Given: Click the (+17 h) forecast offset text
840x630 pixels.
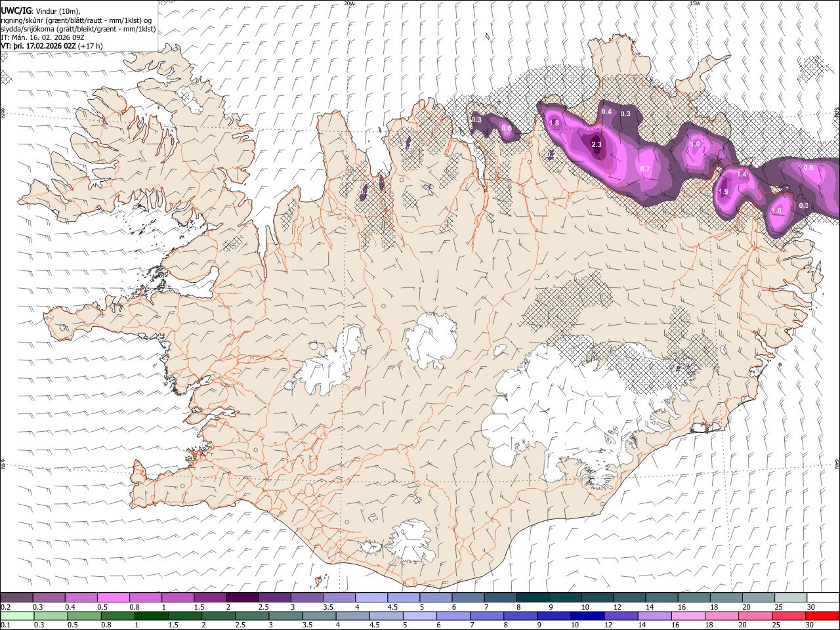Looking at the screenshot, I should pyautogui.click(x=90, y=46).
